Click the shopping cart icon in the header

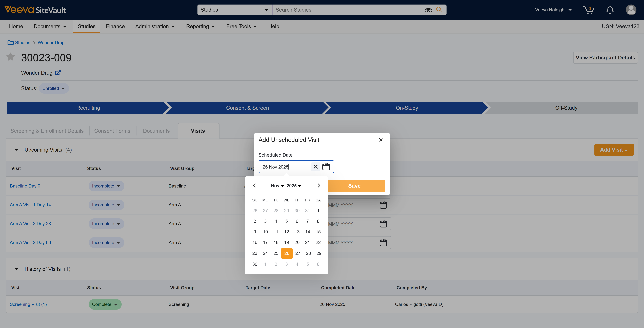(x=589, y=10)
